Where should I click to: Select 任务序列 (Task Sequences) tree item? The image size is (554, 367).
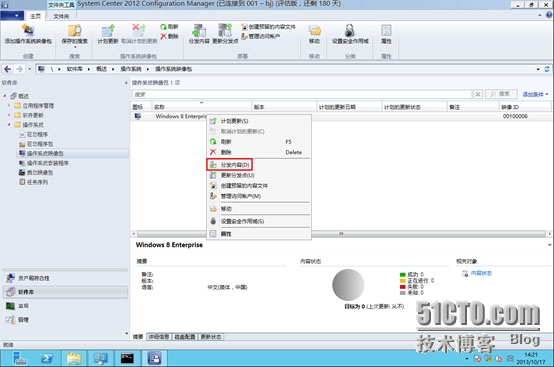click(34, 182)
